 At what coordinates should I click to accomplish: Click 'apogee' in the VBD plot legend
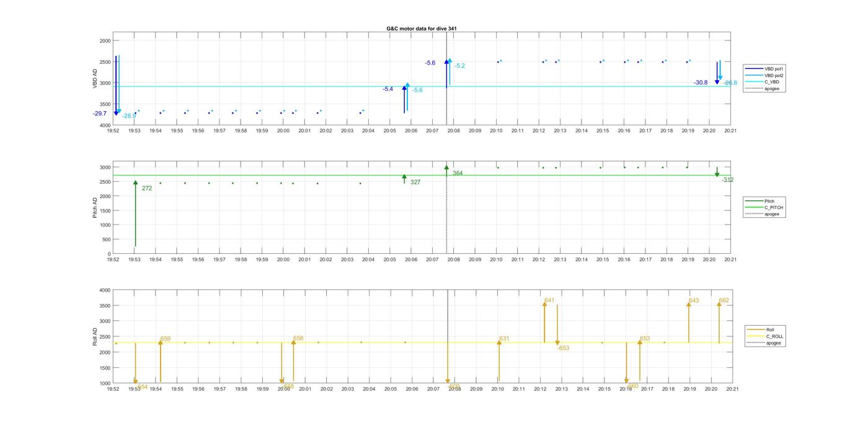[772, 89]
